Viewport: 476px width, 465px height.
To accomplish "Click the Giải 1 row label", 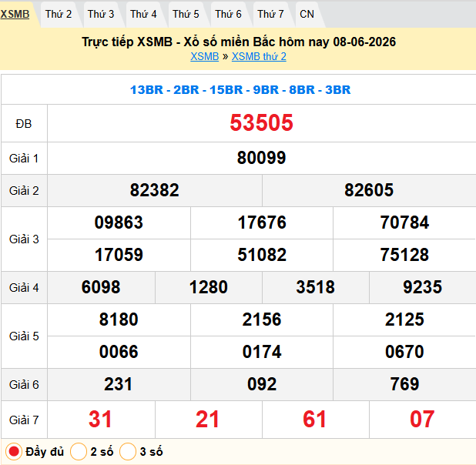I will (x=24, y=159).
